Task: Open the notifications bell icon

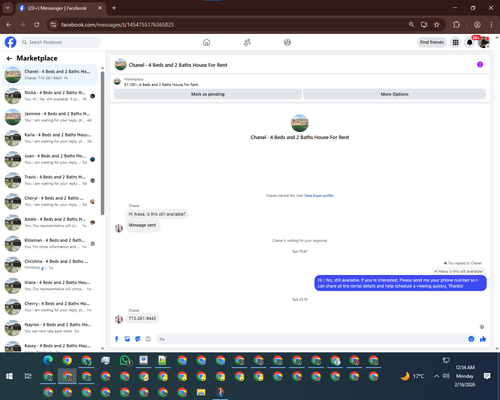Action: 469,42
